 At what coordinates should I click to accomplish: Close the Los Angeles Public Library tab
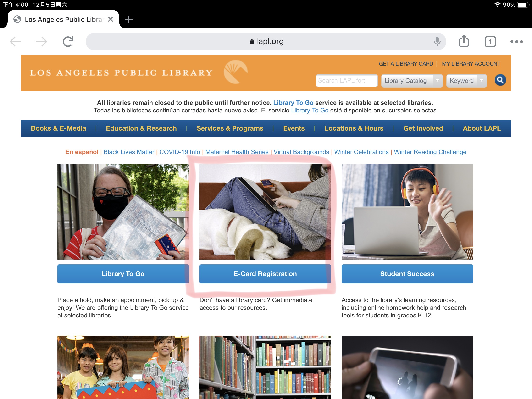tap(110, 19)
